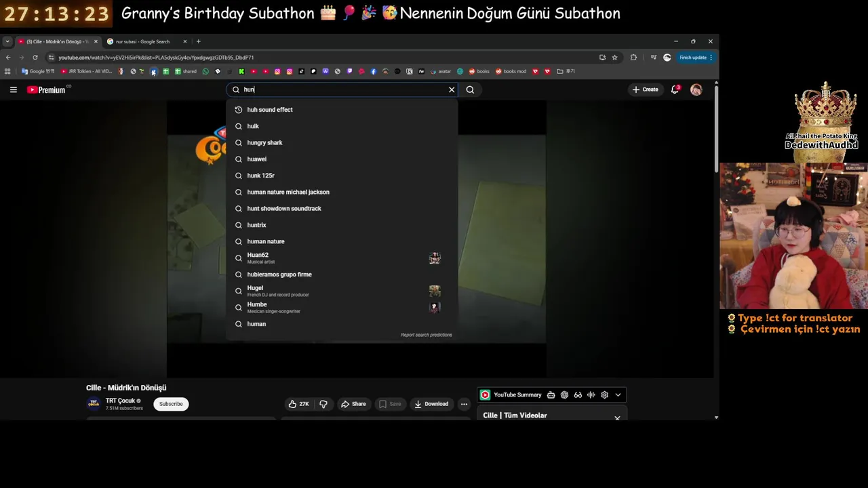The width and height of the screenshot is (868, 488).
Task: Focus the YouTube search input field
Action: click(x=342, y=89)
